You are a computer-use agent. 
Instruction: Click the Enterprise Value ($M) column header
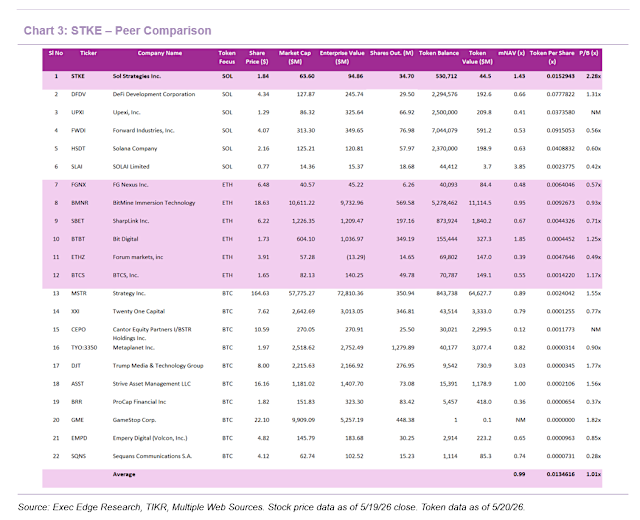(342, 57)
